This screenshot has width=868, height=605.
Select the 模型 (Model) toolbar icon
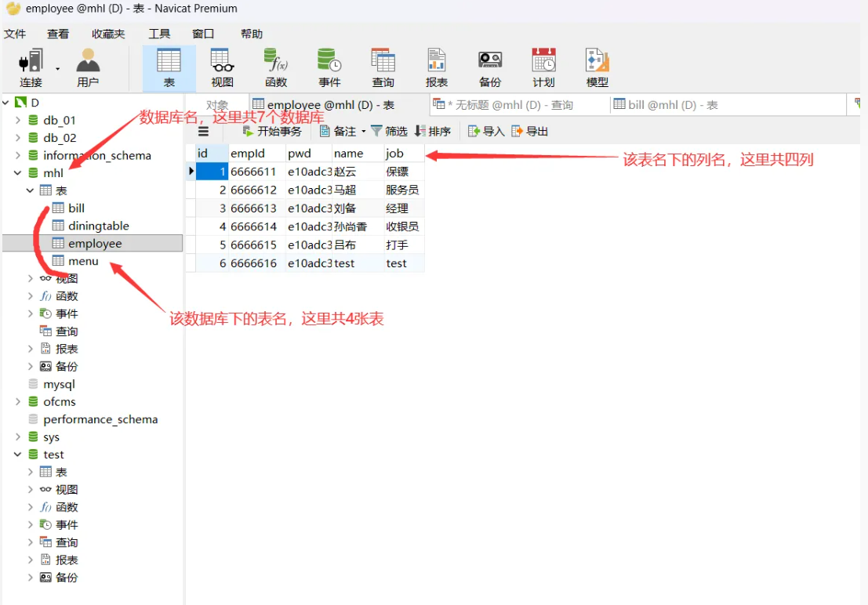coord(596,67)
